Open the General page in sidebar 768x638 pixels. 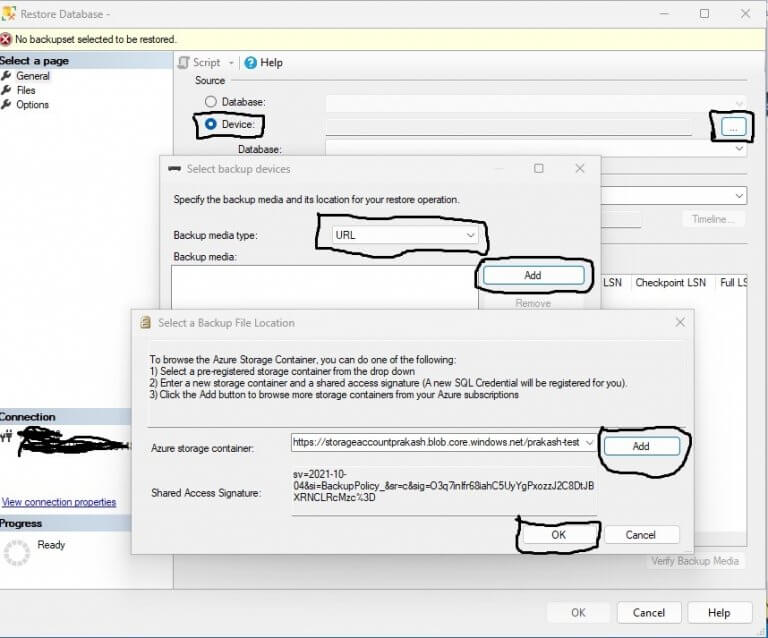(33, 76)
